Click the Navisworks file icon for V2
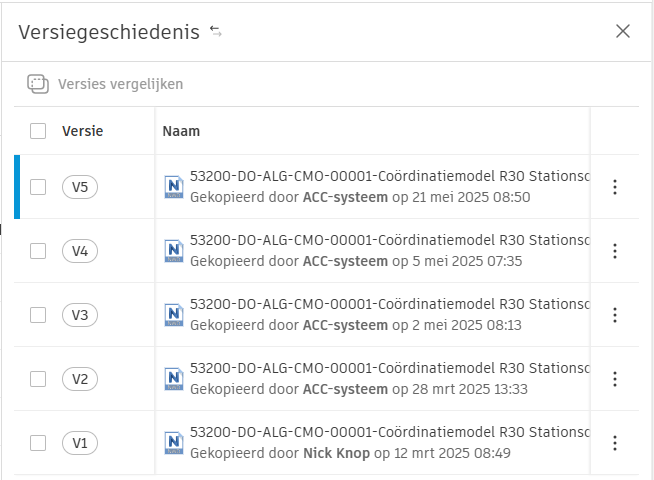Screen dimensions: 654x480 174,379
